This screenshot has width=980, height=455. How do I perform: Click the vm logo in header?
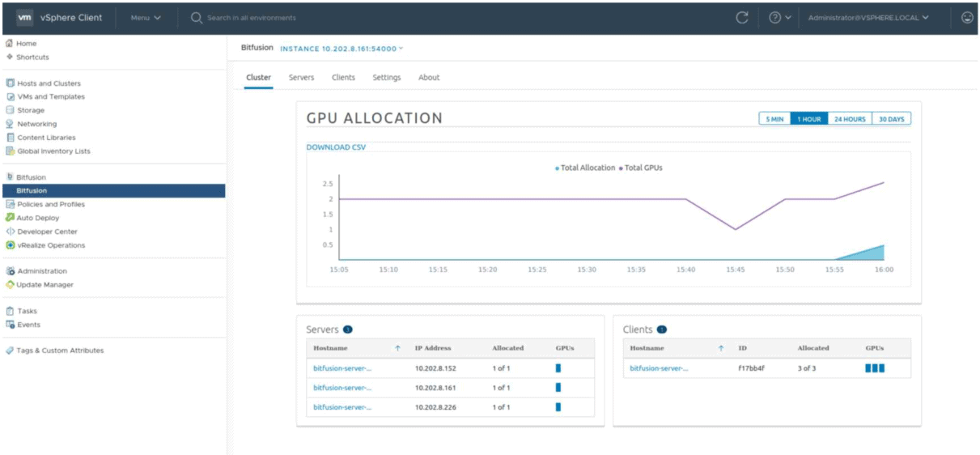[x=25, y=18]
